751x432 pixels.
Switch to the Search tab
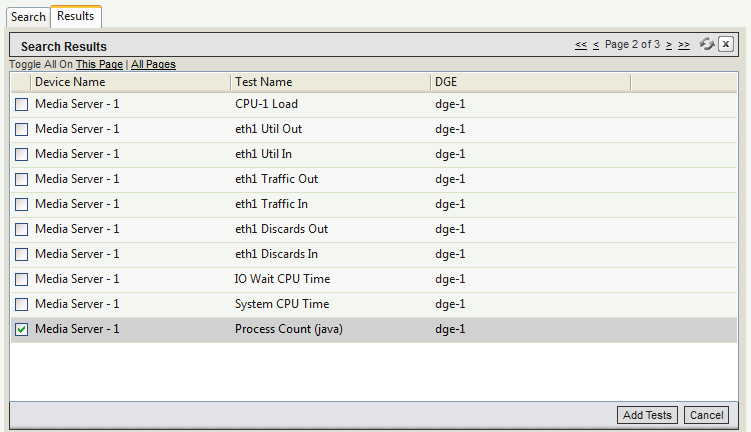click(28, 17)
